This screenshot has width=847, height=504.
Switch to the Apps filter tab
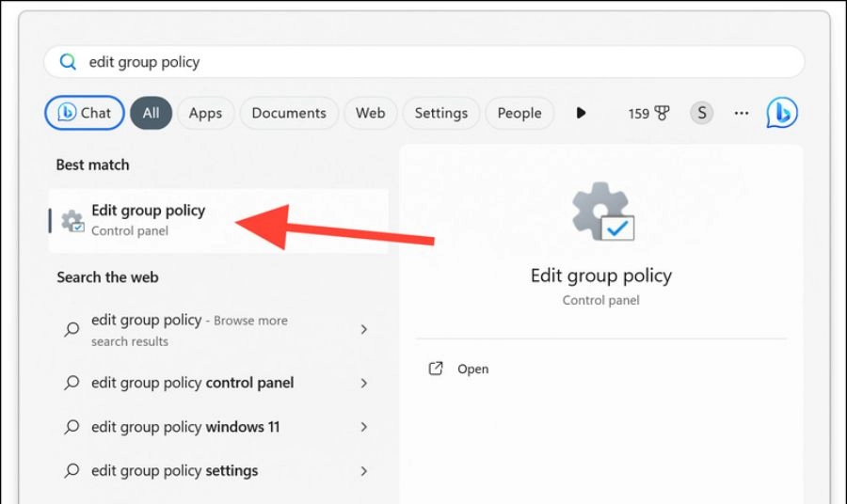pyautogui.click(x=205, y=113)
